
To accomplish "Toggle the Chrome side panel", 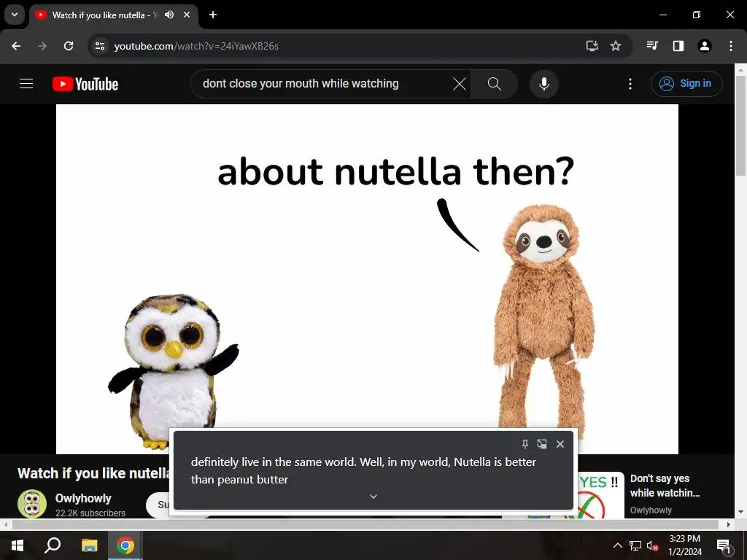I will [678, 46].
